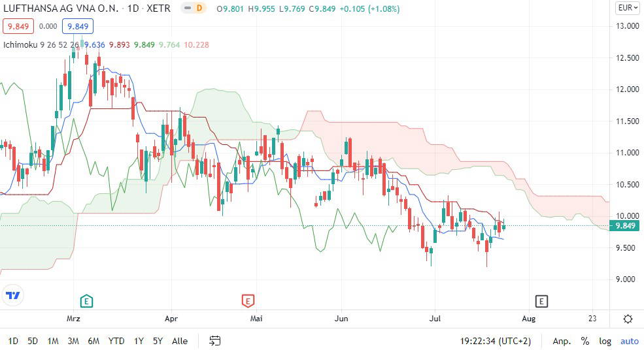Screen dimensions: 644x350
Task: Toggle log scale mode
Action: (x=605, y=341)
